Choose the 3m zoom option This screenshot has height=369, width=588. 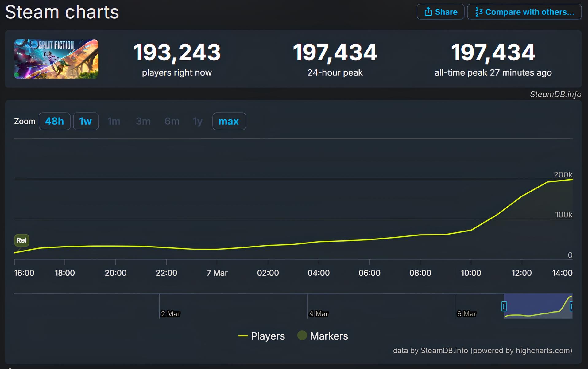pos(143,121)
